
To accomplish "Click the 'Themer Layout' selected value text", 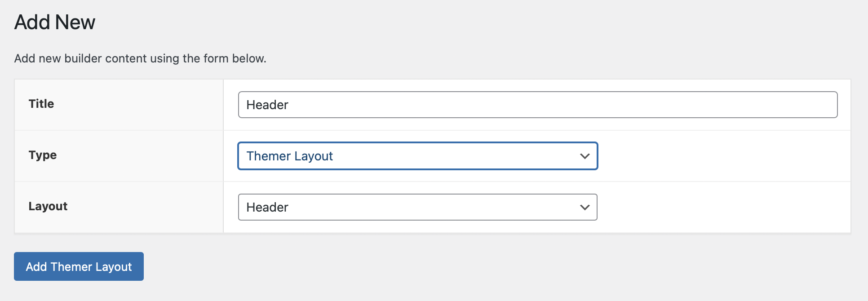I will pyautogui.click(x=290, y=156).
